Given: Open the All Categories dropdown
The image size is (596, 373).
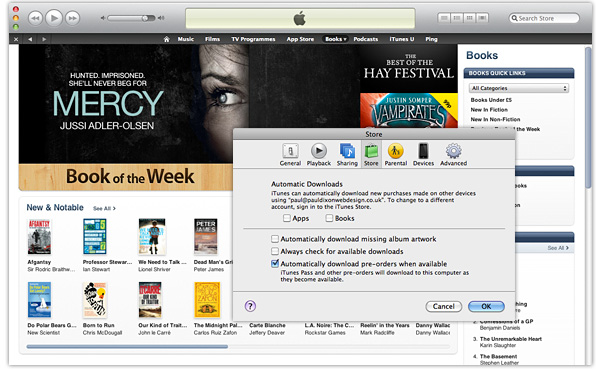Looking at the screenshot, I should [518, 88].
